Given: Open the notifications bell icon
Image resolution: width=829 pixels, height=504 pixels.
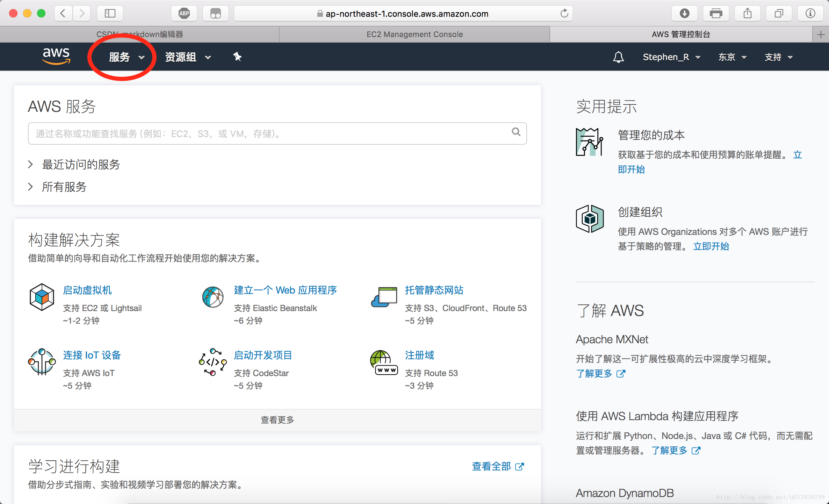Looking at the screenshot, I should click(x=618, y=57).
